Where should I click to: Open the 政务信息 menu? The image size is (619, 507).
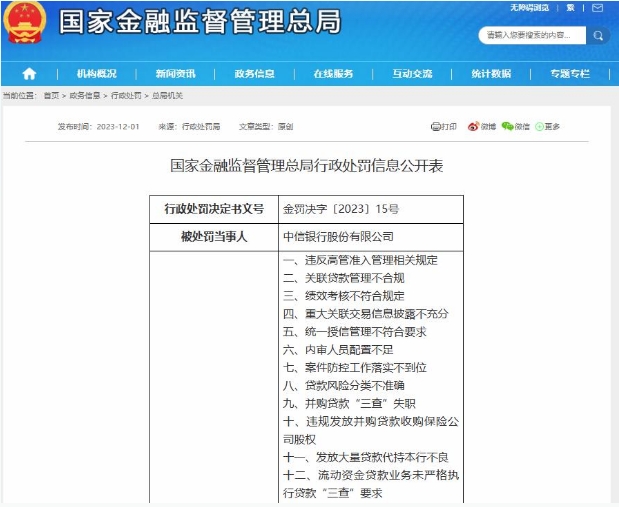pos(254,74)
